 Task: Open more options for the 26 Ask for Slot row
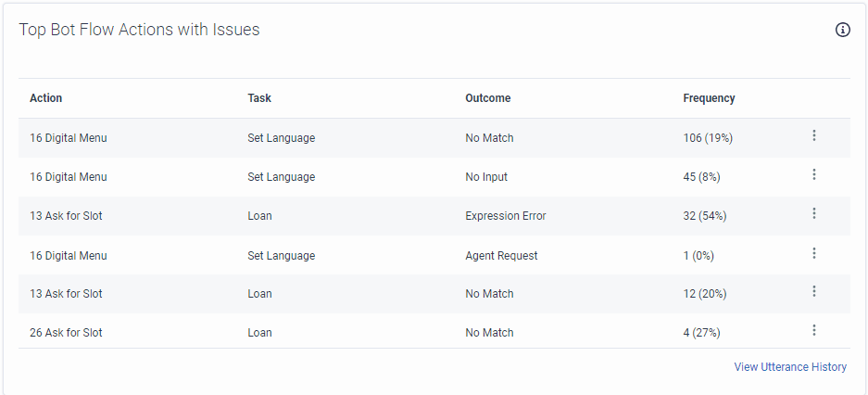point(814,331)
